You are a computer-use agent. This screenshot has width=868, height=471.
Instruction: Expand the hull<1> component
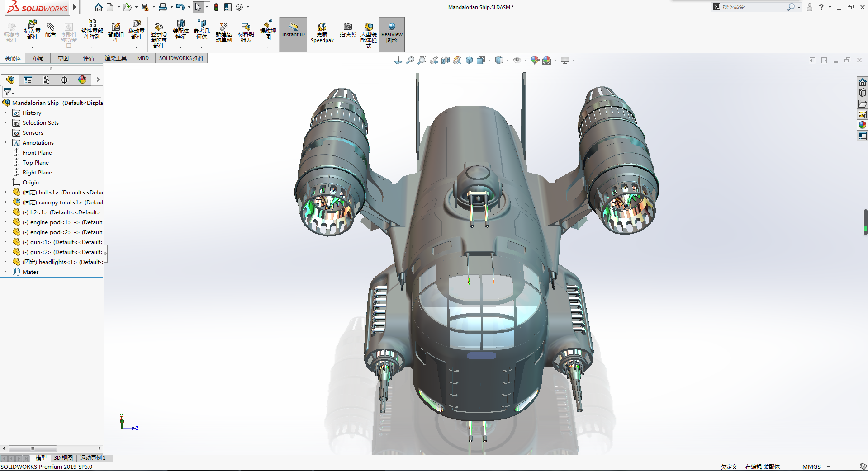pos(5,193)
